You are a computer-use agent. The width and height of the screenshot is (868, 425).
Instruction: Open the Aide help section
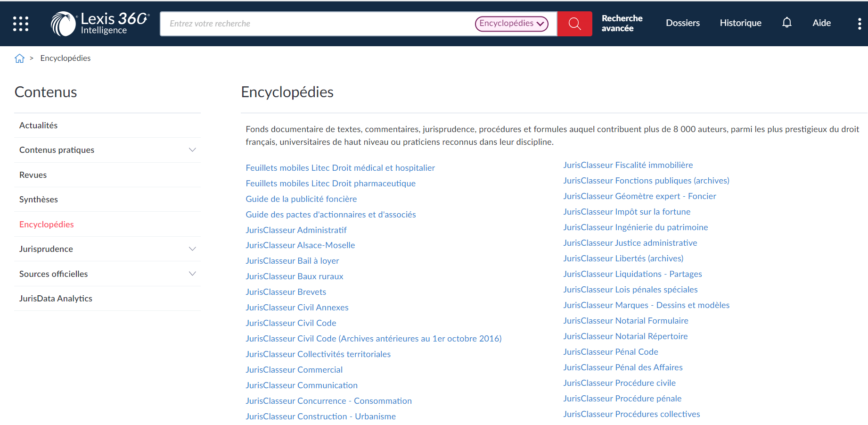click(x=821, y=22)
